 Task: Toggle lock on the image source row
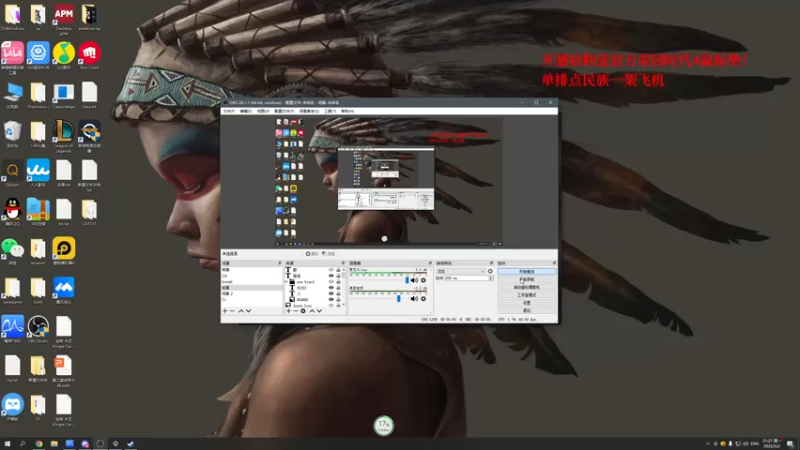338,299
